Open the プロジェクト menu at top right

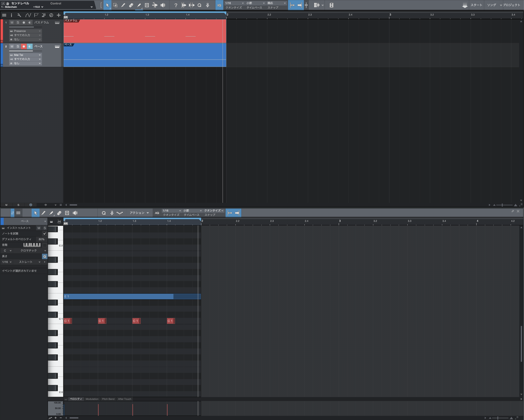click(x=512, y=5)
